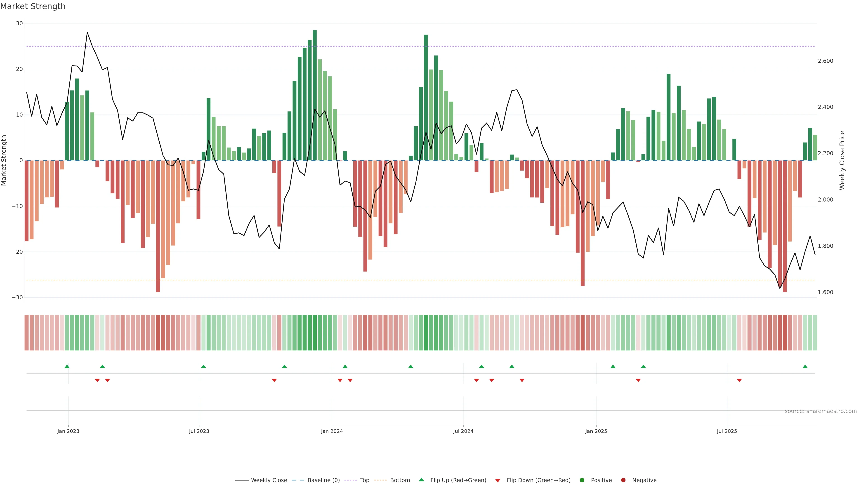This screenshot has width=868, height=488.
Task: Click the red flip-down marker after Jul 2025
Action: [x=739, y=380]
